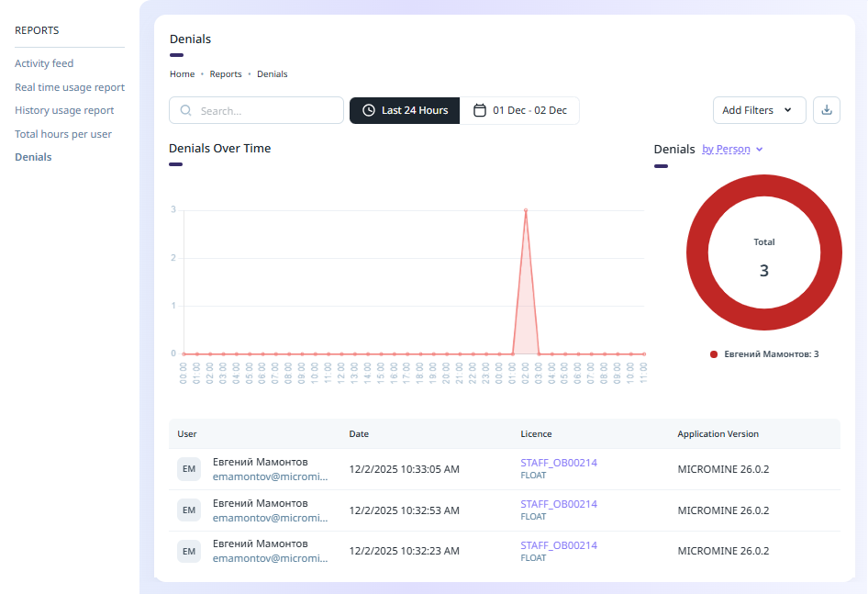
Task: Click the download report icon
Action: (826, 110)
